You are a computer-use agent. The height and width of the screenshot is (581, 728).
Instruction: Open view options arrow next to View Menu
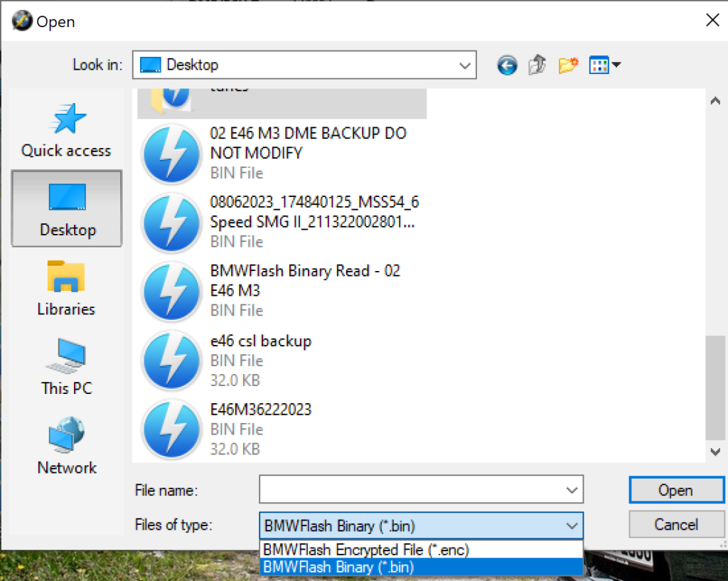(x=616, y=65)
